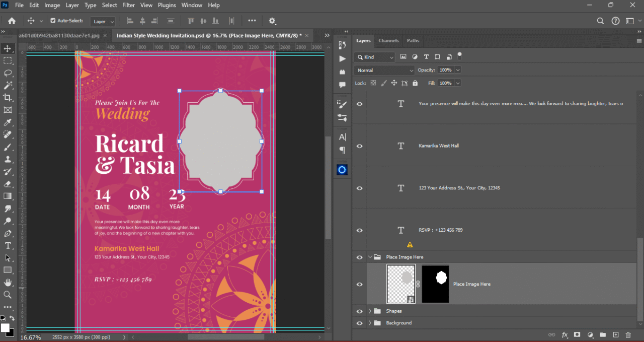
Task: Click the delete layer trash icon
Action: (628, 335)
